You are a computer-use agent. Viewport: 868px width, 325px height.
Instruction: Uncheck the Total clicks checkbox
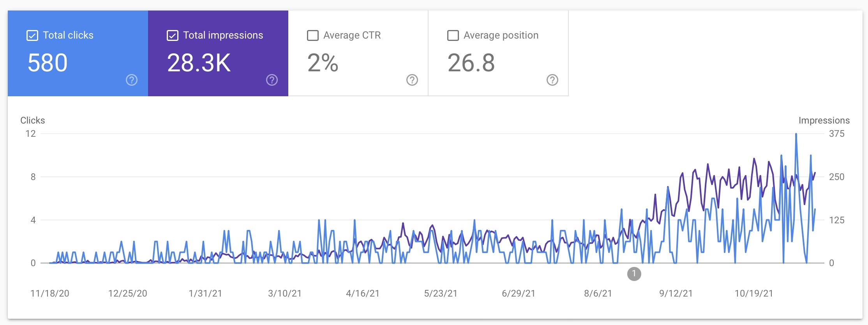[32, 35]
